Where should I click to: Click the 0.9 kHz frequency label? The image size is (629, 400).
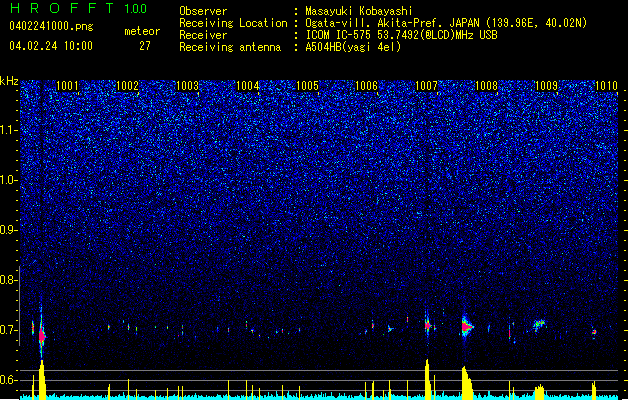(x=8, y=230)
